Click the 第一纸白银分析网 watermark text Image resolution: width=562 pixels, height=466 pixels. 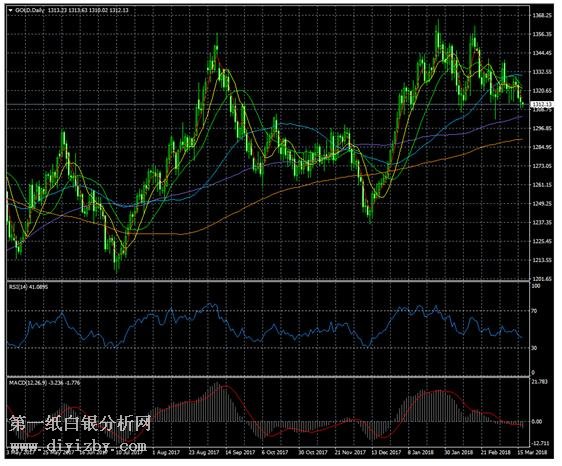tap(80, 424)
